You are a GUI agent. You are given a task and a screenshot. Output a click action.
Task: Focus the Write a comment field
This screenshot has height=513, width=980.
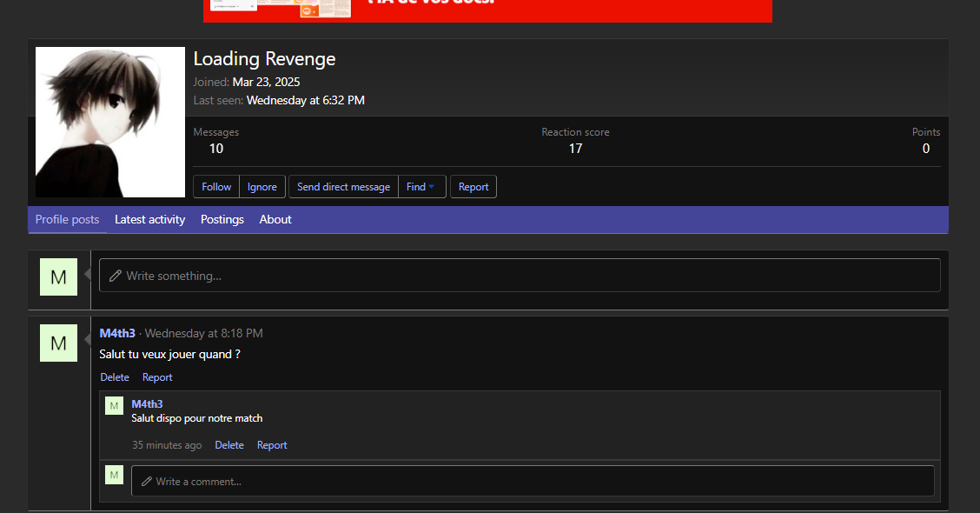(532, 481)
